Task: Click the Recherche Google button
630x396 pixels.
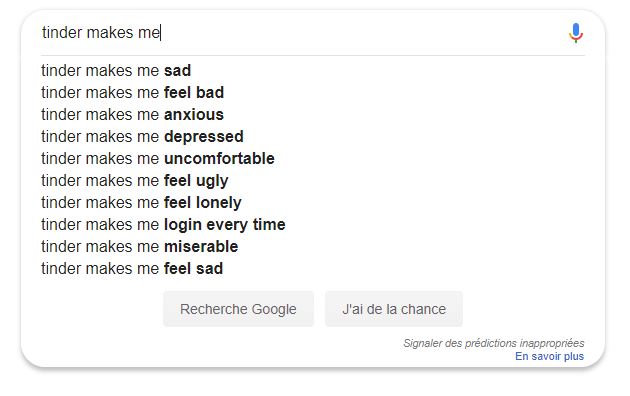Action: (x=238, y=309)
